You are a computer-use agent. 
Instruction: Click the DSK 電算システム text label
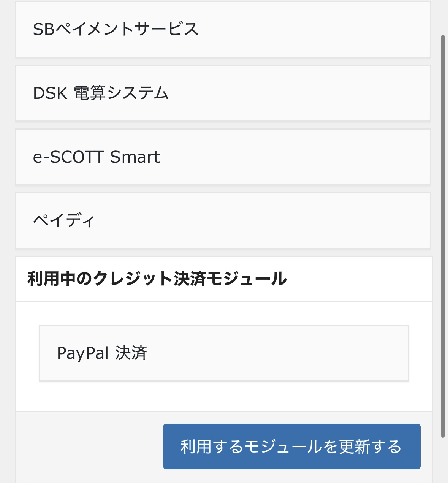pos(101,93)
